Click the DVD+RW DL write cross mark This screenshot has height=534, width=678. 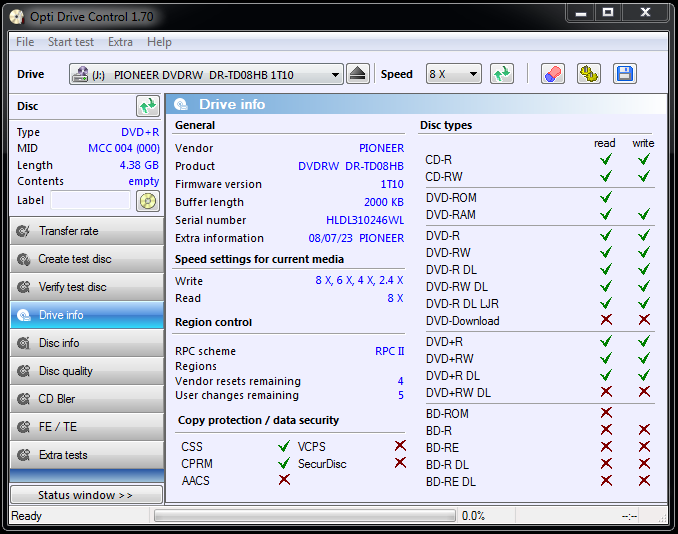pos(644,392)
